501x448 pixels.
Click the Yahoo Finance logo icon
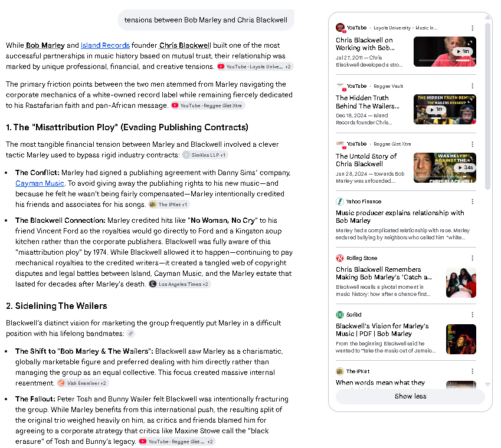coord(340,202)
